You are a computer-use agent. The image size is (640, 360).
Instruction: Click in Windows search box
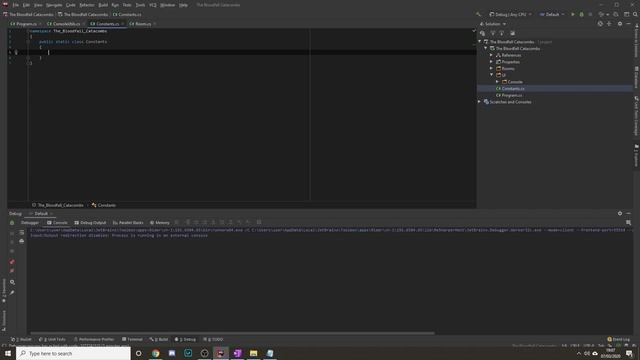pyautogui.click(x=73, y=353)
